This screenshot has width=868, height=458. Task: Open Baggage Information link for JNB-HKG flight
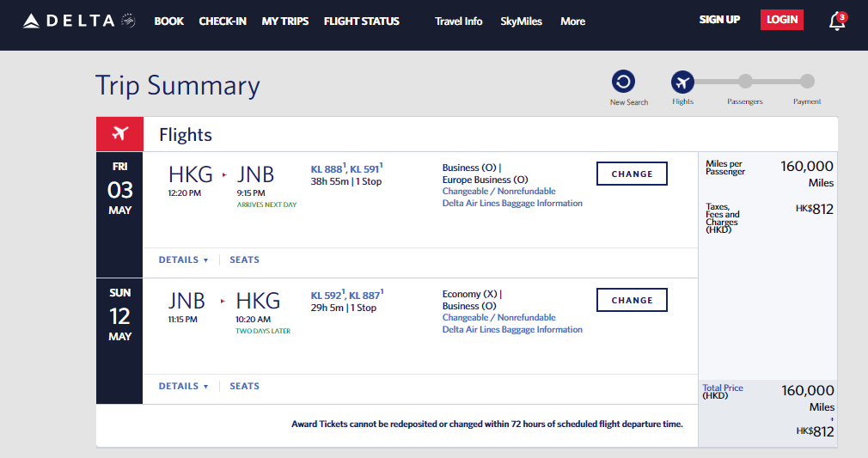(x=512, y=329)
